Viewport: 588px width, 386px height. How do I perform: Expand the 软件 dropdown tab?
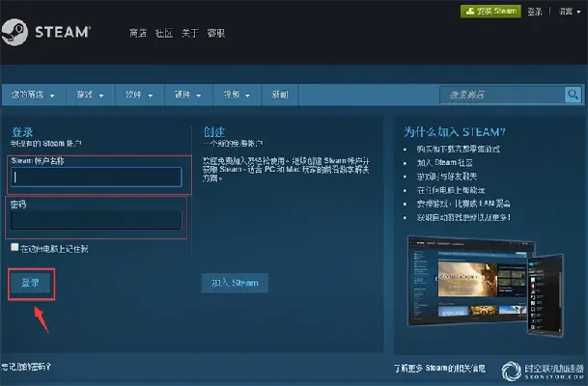(x=139, y=95)
